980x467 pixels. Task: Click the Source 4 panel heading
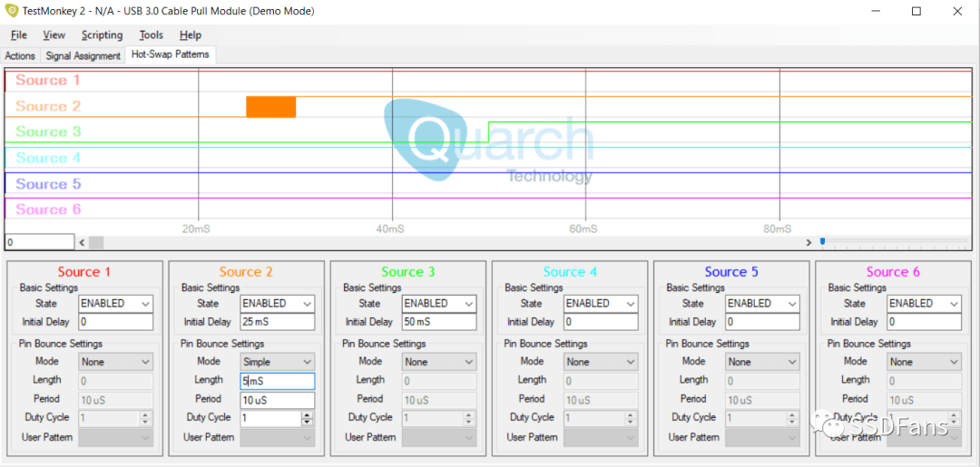coord(570,272)
